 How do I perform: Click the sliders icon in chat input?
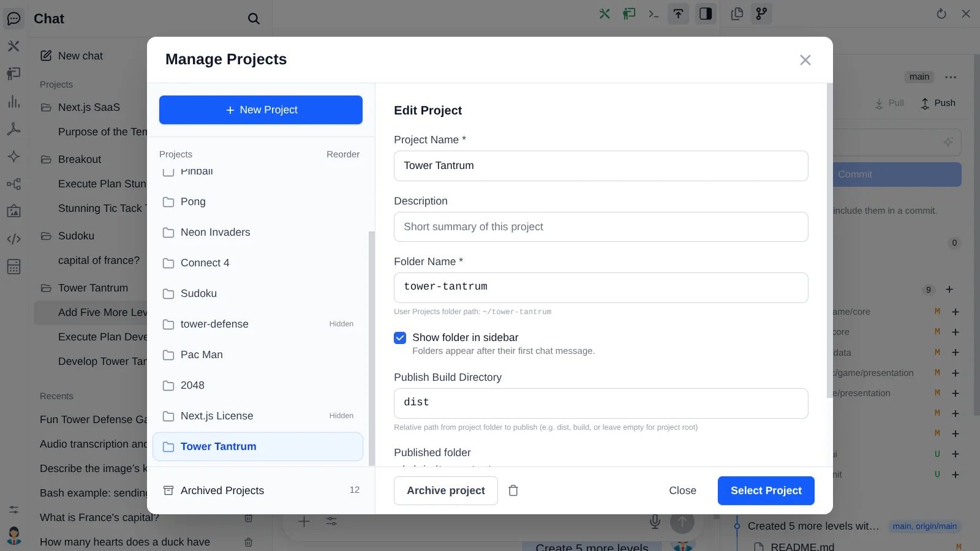click(x=331, y=522)
